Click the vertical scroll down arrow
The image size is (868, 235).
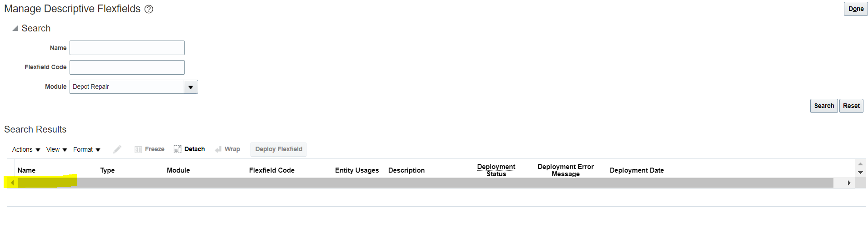coord(860,173)
